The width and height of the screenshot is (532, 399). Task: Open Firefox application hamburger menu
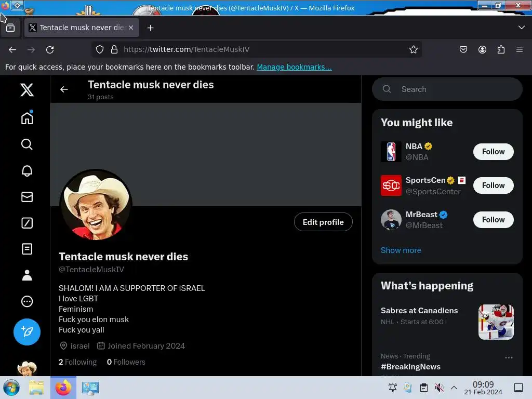click(520, 49)
